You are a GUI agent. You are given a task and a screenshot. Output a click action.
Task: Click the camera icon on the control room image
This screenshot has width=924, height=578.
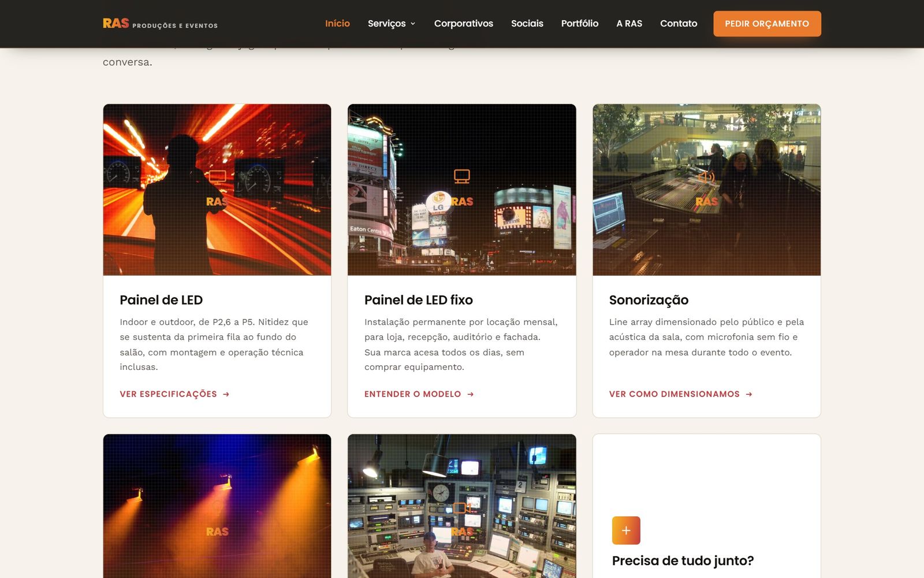[x=462, y=507]
